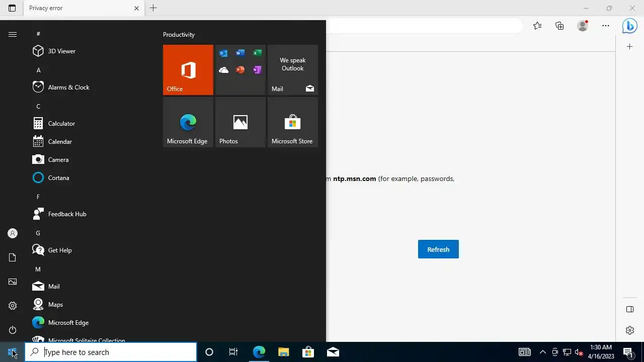Open the Microsoft Edge tile
The width and height of the screenshot is (644, 362).
click(188, 122)
